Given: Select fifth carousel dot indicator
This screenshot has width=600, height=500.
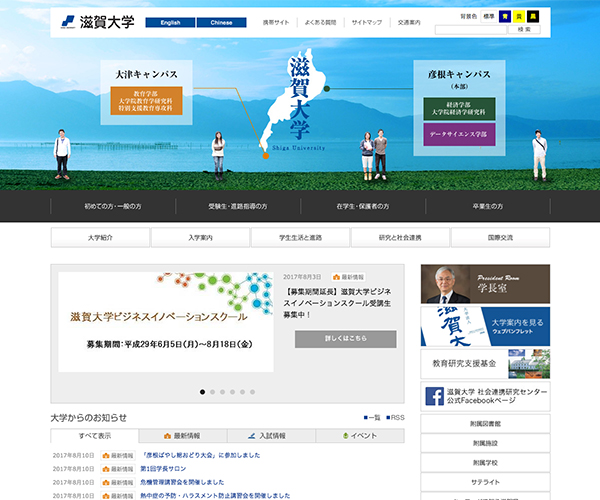Looking at the screenshot, I should point(242,392).
